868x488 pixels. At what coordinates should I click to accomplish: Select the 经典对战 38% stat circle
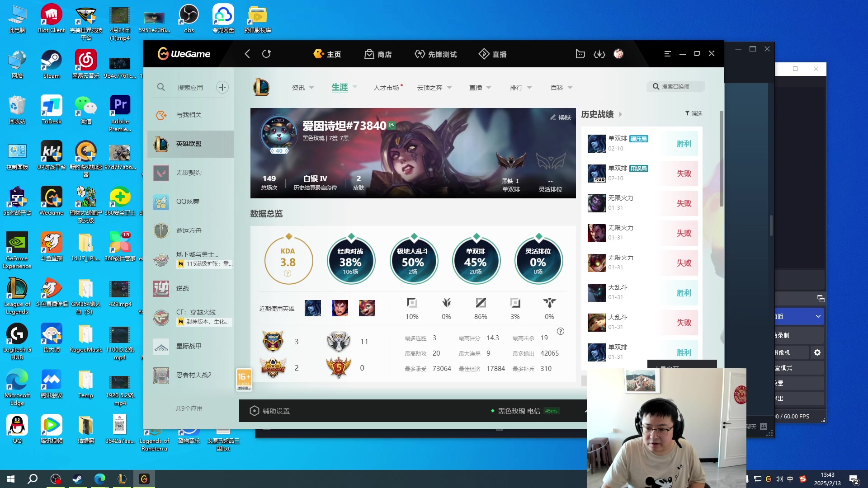(x=351, y=261)
